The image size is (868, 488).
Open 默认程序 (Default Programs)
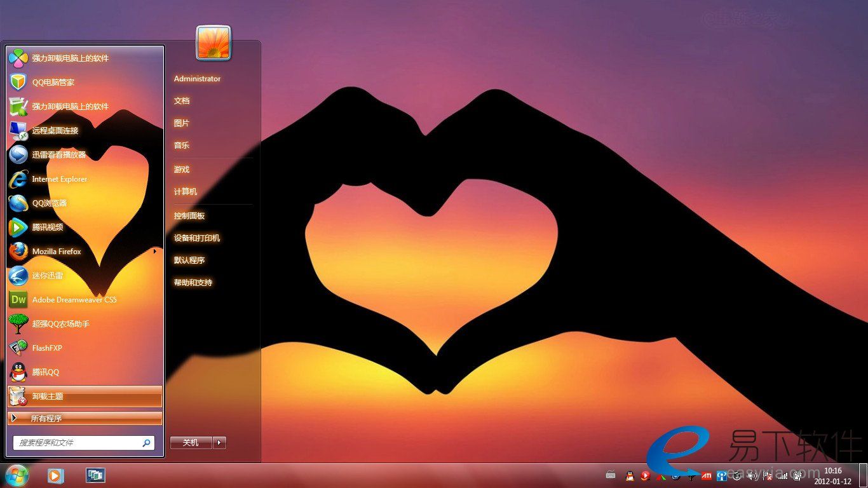[189, 261]
